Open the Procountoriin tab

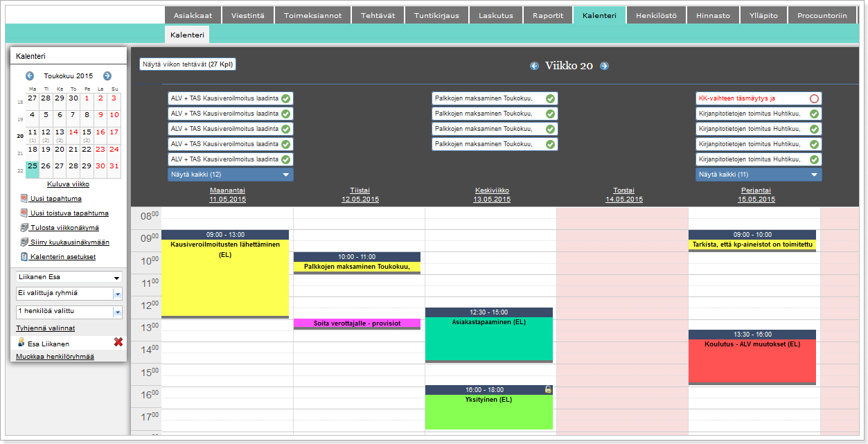click(822, 15)
